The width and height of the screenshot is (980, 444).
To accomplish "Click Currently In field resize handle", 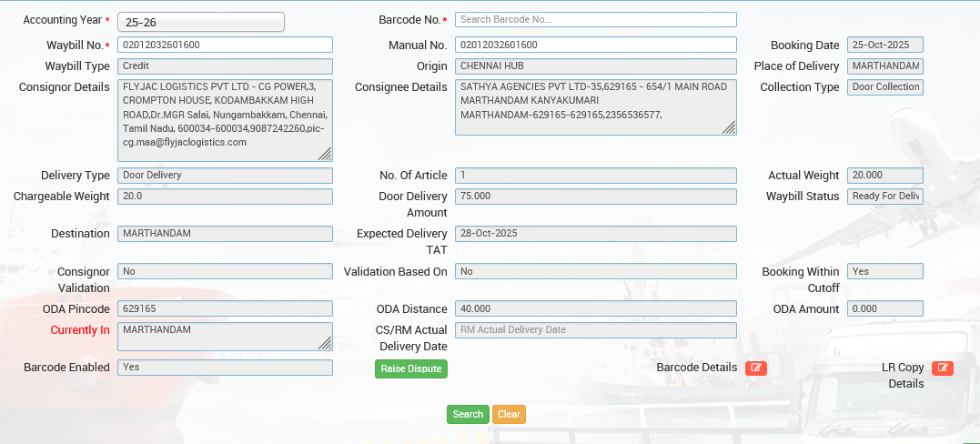I will 325,343.
